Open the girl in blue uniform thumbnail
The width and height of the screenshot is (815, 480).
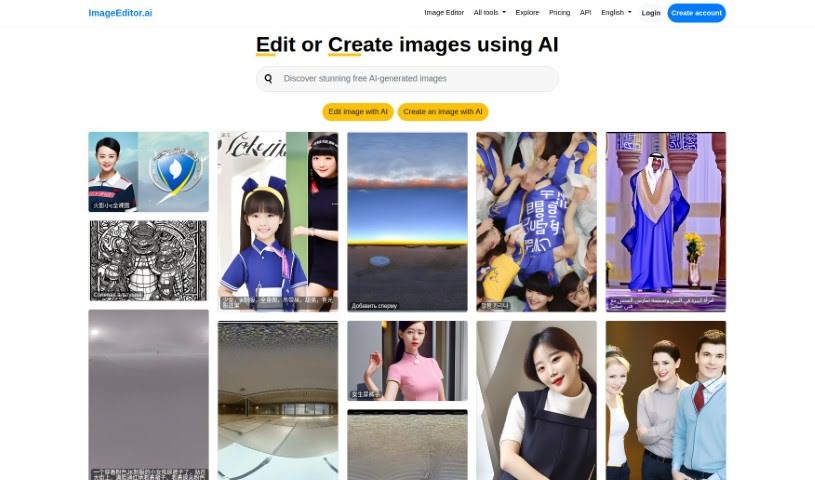(x=278, y=222)
